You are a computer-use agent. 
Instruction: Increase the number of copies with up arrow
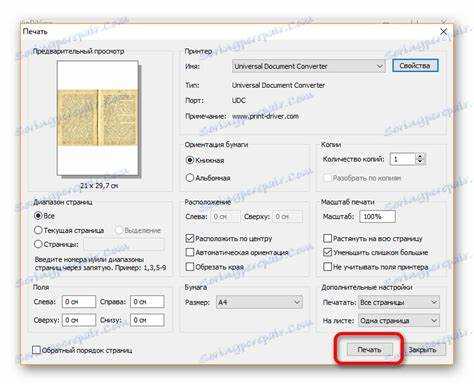420,156
